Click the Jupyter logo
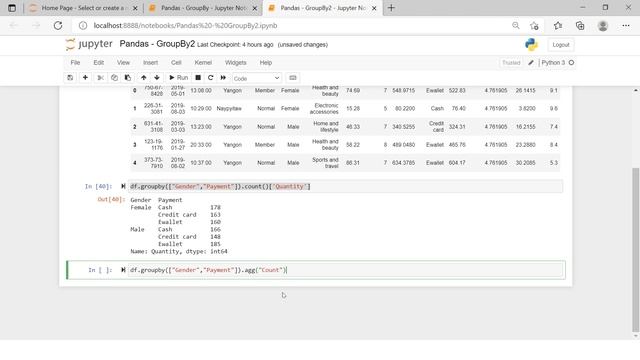The height and width of the screenshot is (360, 640). (89, 44)
